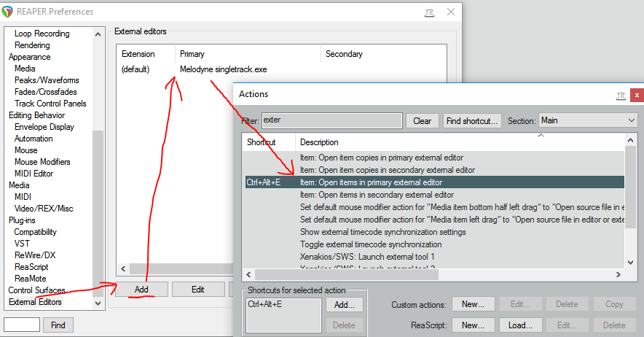Screen dimensions: 644x337
Task: Open the Appearance preferences category
Action: click(x=30, y=57)
